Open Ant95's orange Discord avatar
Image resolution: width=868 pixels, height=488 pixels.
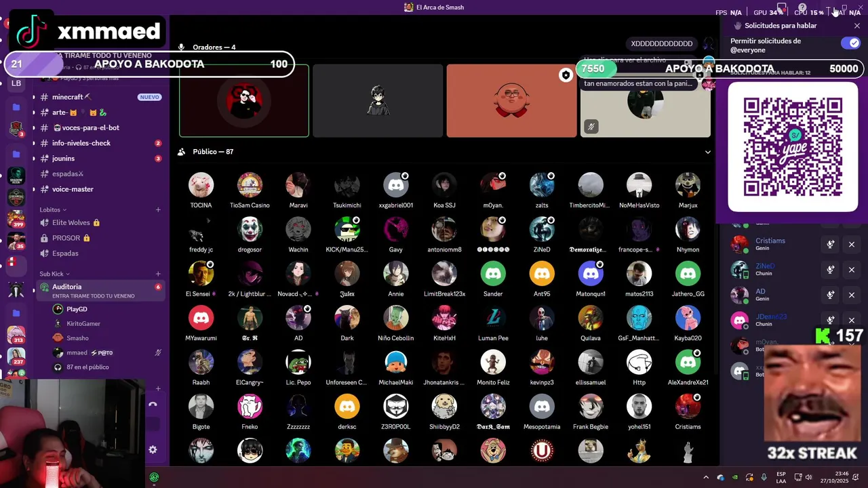[x=542, y=274]
